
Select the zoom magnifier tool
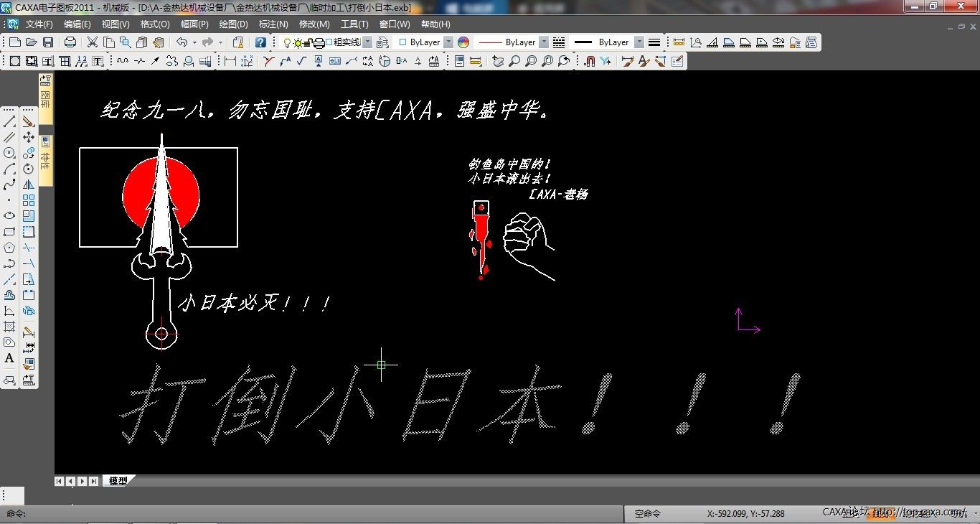coord(514,61)
